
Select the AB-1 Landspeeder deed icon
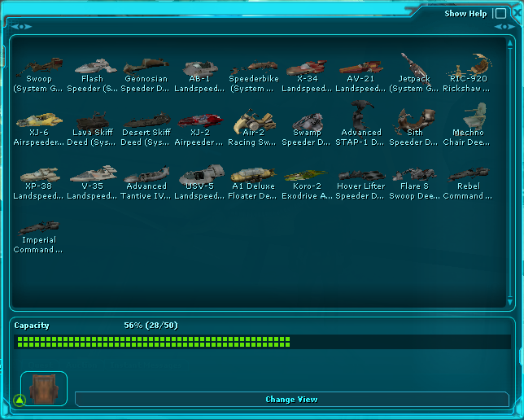[200, 68]
